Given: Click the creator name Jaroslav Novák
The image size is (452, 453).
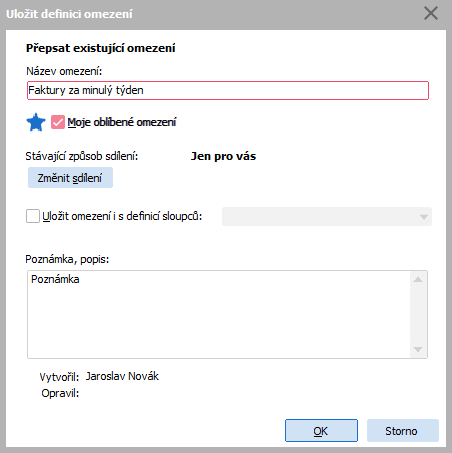Looking at the screenshot, I should point(122,376).
